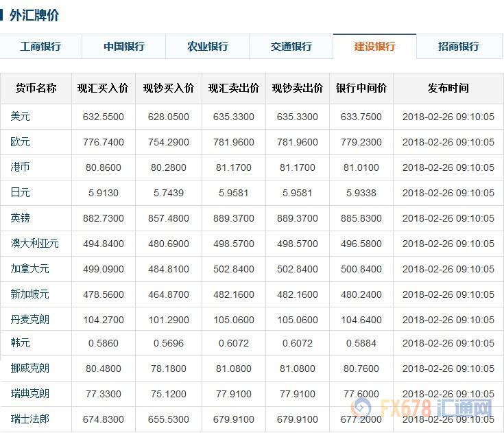Select the 日元 银行中间价 value 5.9338
504x433 pixels.
click(x=361, y=193)
